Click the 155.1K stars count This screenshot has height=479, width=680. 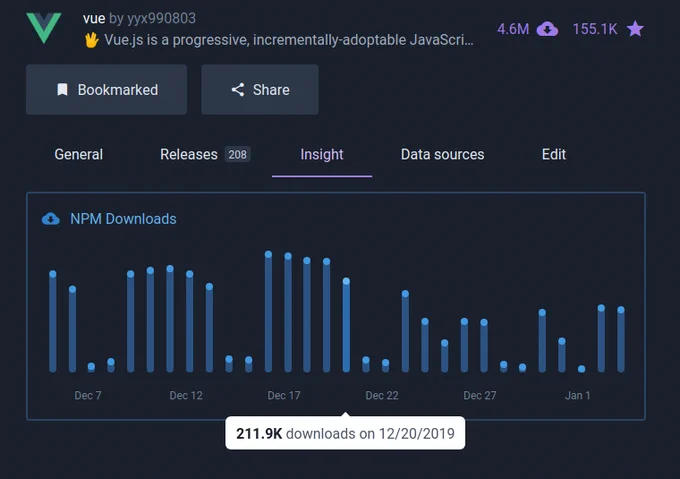(595, 29)
